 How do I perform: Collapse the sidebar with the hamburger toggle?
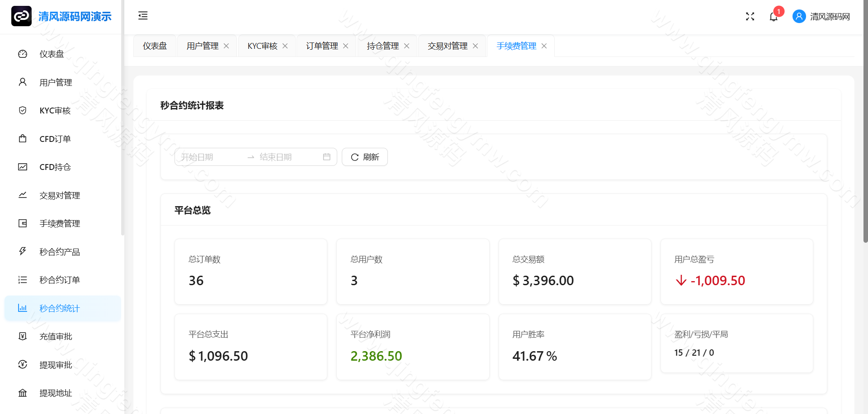click(x=143, y=16)
